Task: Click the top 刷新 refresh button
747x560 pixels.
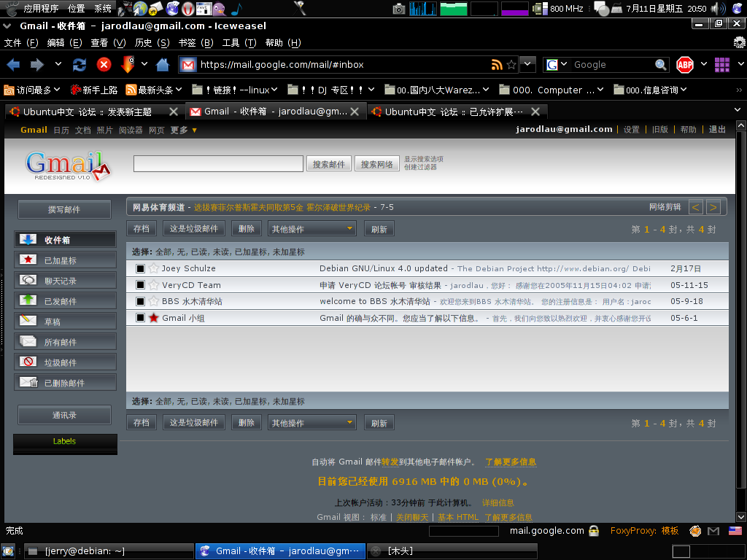Action: (x=379, y=229)
